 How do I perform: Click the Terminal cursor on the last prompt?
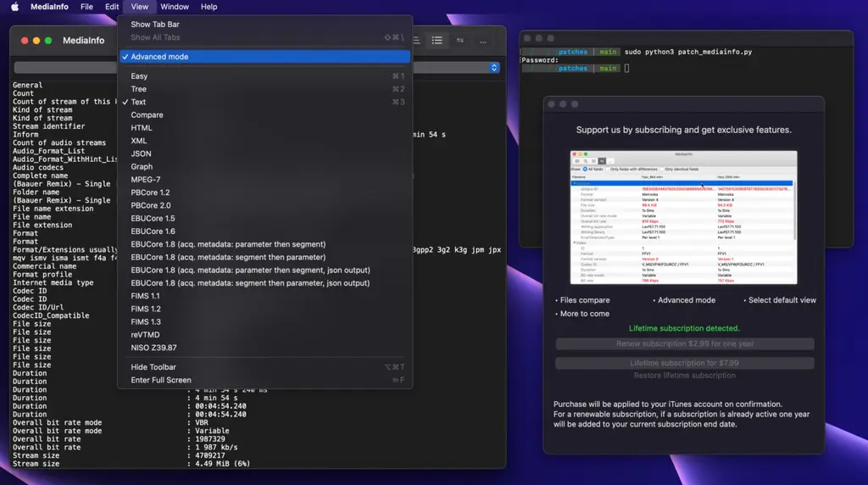click(626, 68)
